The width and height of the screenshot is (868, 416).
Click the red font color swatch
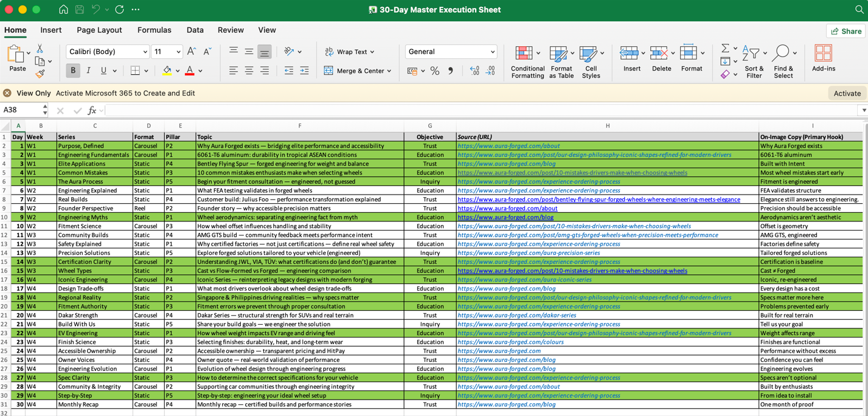tap(190, 71)
